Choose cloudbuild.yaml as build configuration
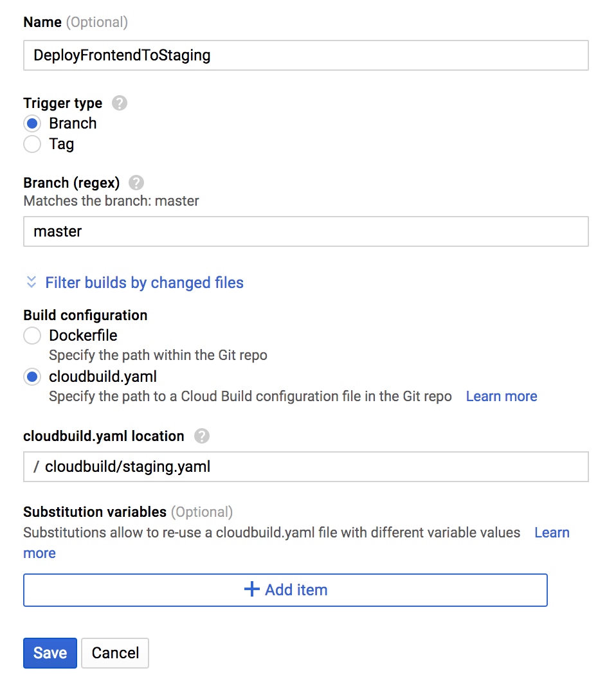 tap(32, 377)
